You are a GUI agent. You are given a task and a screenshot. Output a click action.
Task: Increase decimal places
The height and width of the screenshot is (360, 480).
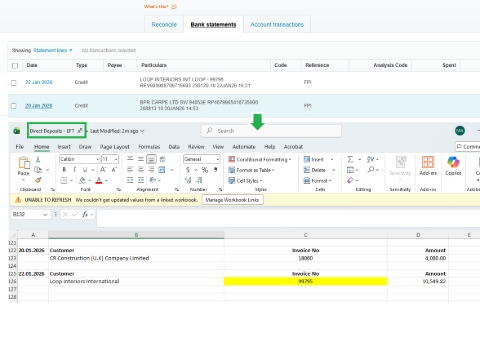tap(188, 180)
